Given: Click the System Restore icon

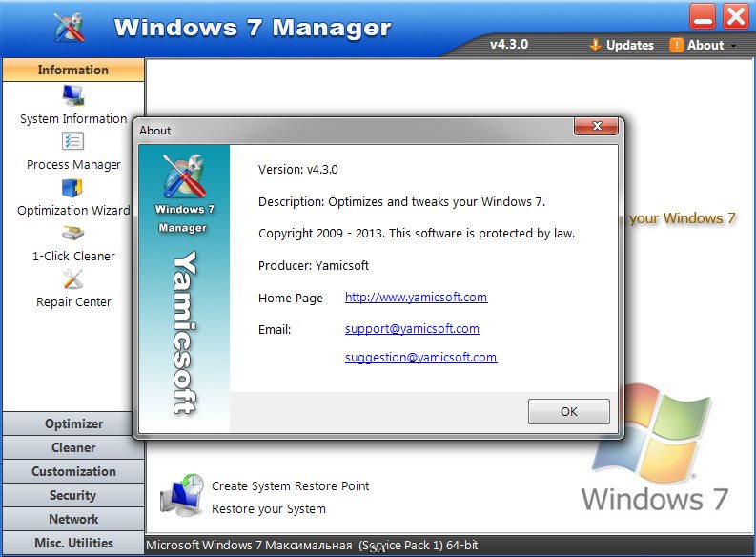Looking at the screenshot, I should 180,494.
